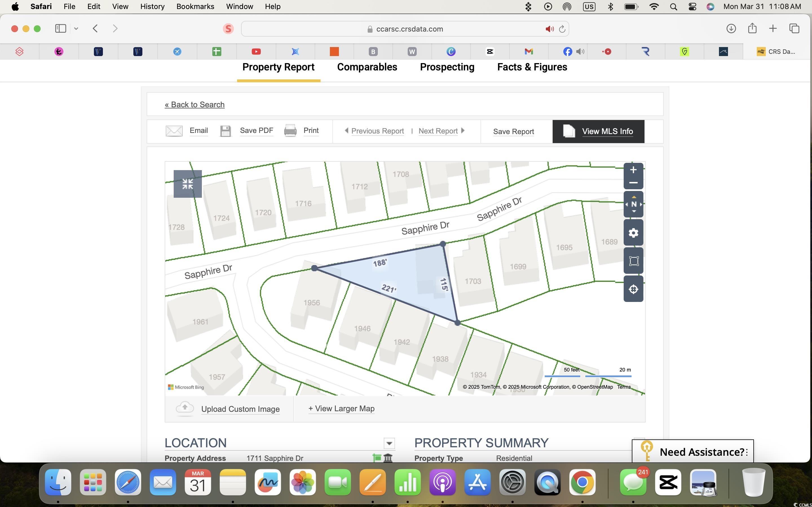Mute the Facebook tab audio
Screen dimensions: 812x507
pos(580,52)
